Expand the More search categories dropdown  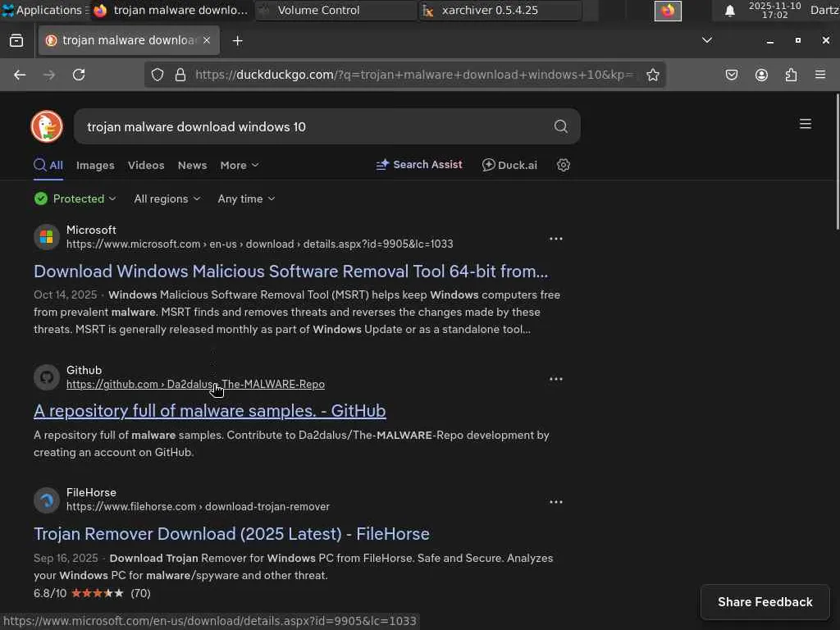coord(240,166)
